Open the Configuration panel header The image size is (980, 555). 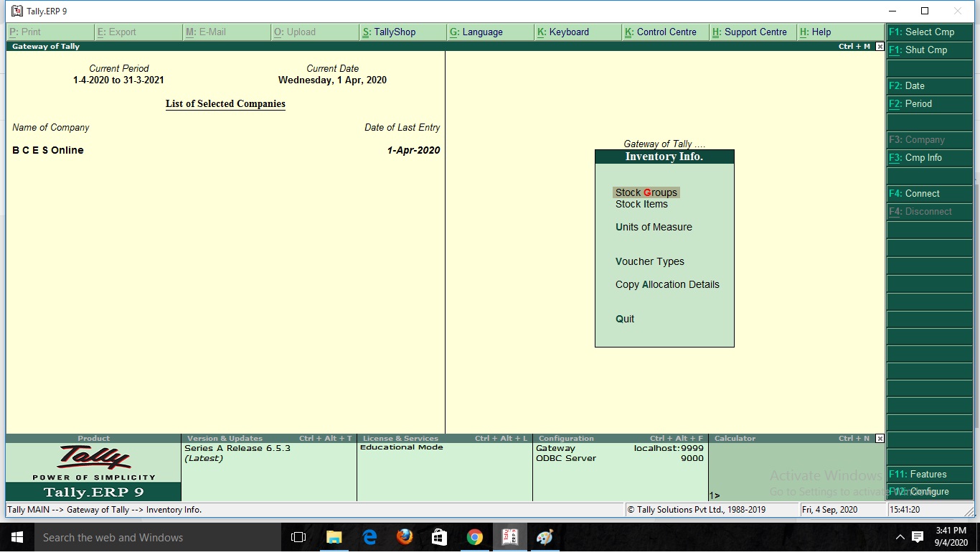tap(621, 439)
